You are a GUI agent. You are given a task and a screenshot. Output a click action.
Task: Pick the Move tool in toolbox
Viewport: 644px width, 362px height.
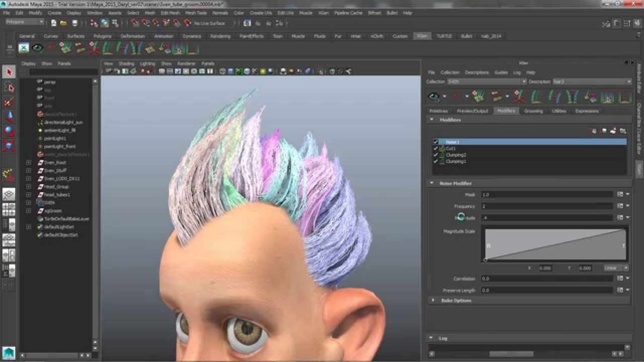[9, 117]
